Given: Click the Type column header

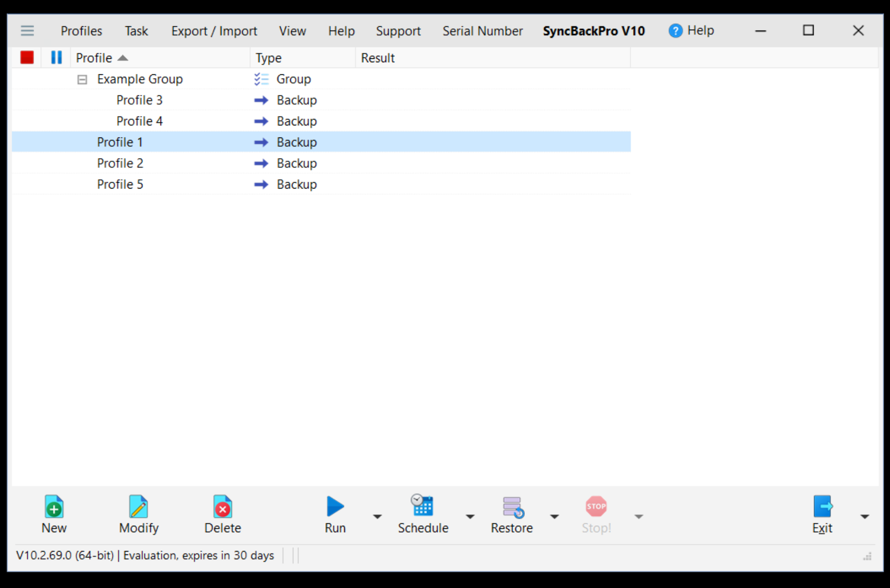Looking at the screenshot, I should pyautogui.click(x=303, y=58).
